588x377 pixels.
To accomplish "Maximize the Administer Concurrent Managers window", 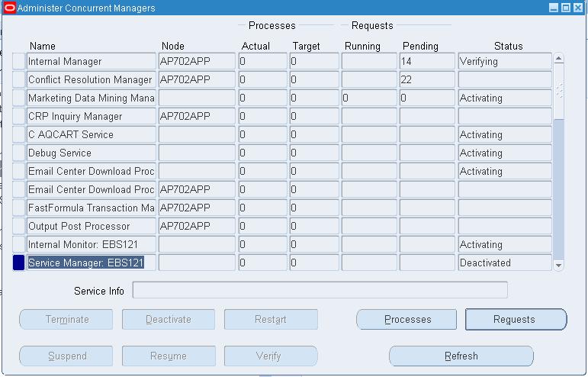I will (566, 8).
